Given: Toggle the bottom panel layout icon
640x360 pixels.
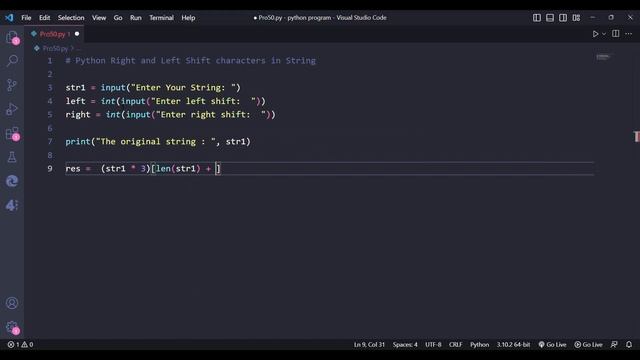Looking at the screenshot, I should 550,18.
